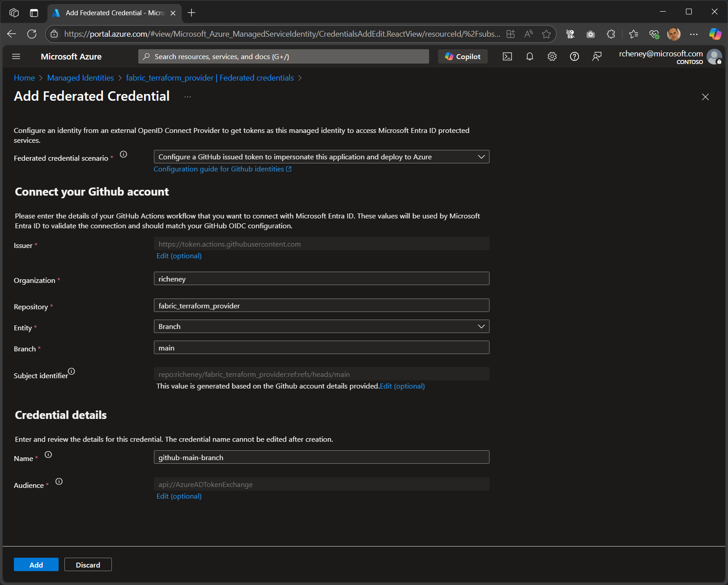The image size is (728, 585).
Task: Click into the Organization text field
Action: coord(321,278)
